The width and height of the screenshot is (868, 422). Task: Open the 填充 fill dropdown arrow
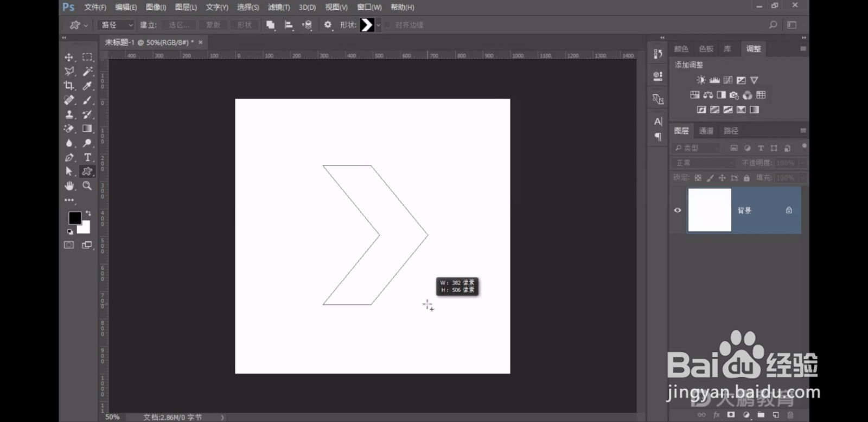[803, 178]
